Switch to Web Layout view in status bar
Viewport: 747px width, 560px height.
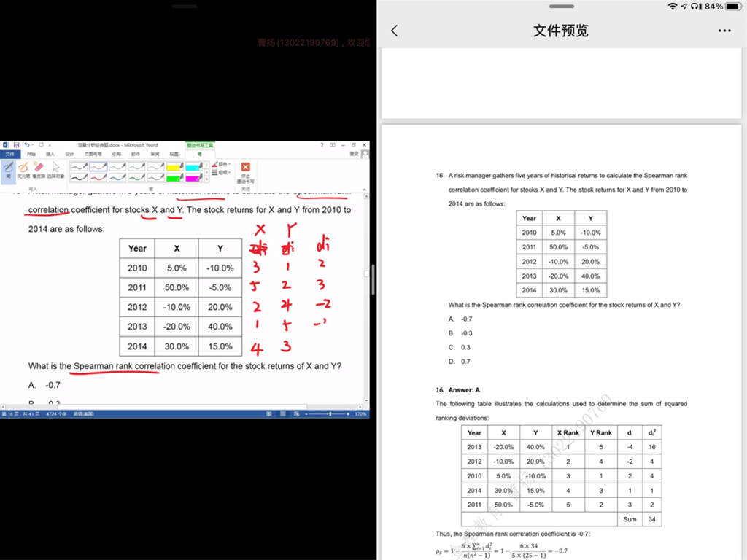point(296,414)
